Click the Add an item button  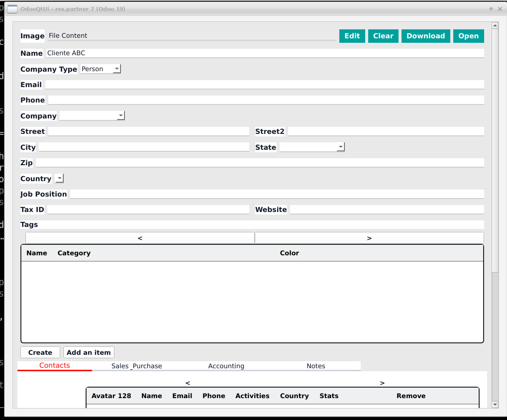[89, 352]
